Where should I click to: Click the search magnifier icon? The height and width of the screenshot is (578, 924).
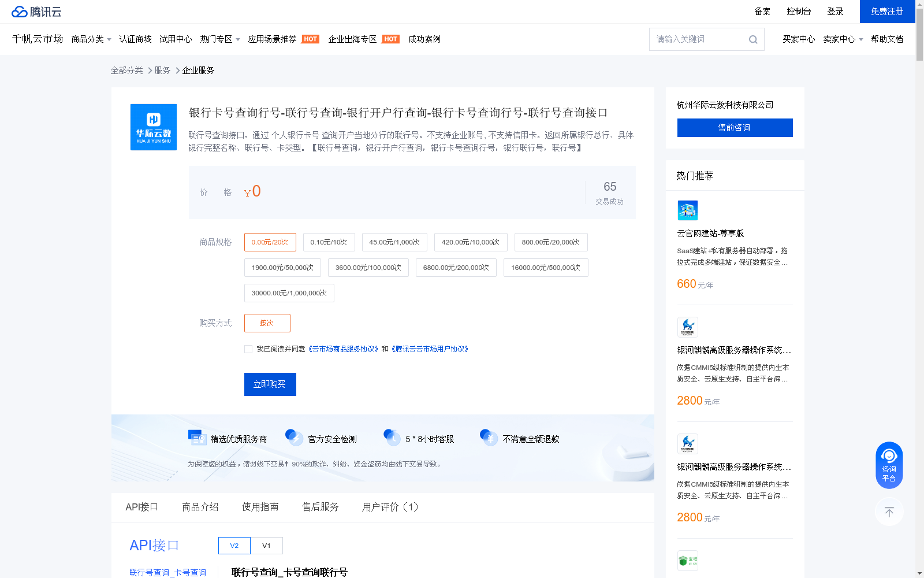[753, 39]
